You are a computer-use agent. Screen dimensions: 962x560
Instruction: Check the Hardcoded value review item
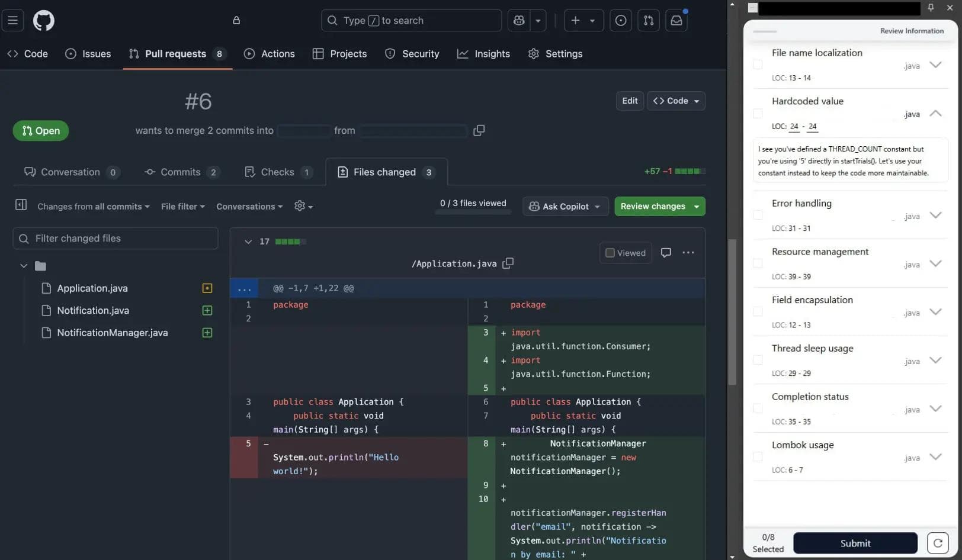[x=757, y=113]
